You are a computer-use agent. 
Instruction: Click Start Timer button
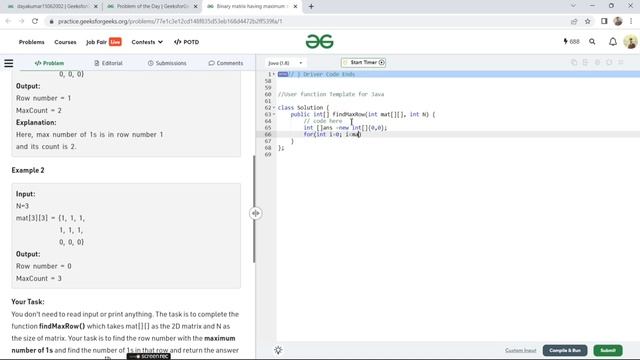[363, 62]
